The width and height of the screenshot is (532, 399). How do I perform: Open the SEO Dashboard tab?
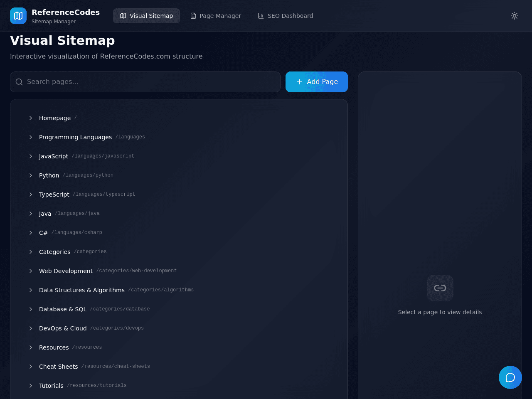point(286,16)
